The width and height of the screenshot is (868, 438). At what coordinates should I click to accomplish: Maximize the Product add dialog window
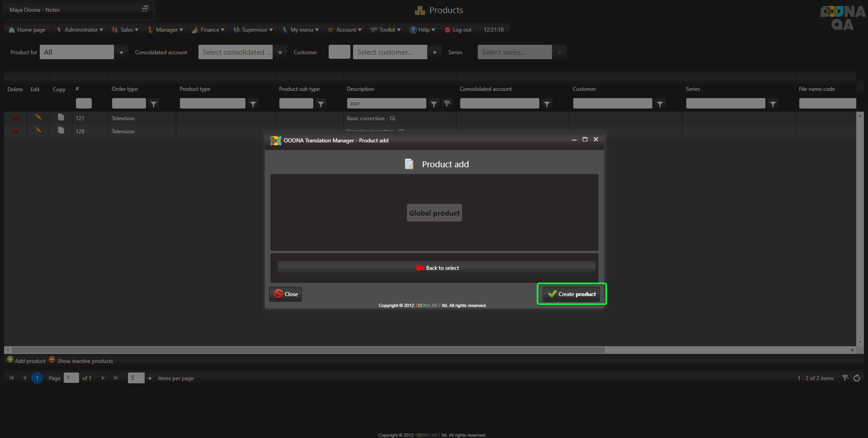585,140
